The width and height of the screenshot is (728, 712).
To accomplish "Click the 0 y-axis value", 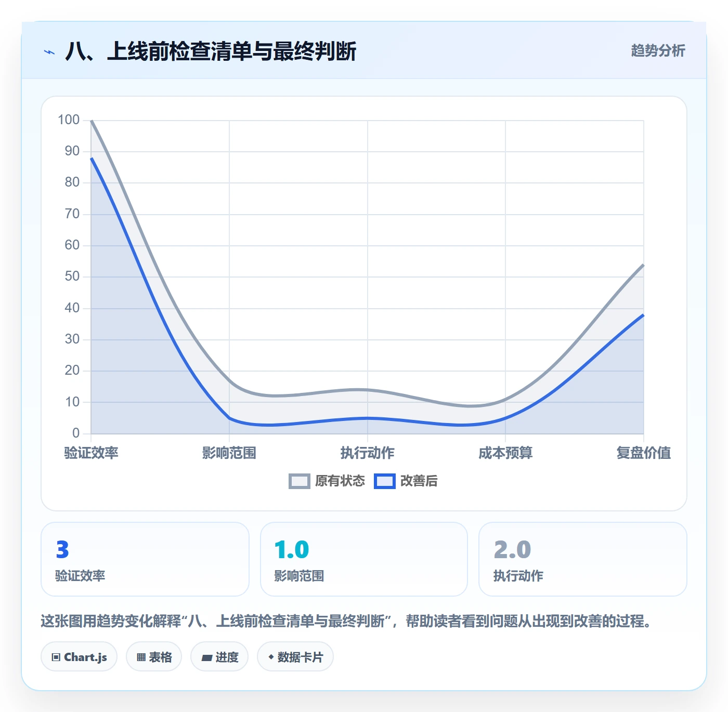I will pyautogui.click(x=76, y=433).
